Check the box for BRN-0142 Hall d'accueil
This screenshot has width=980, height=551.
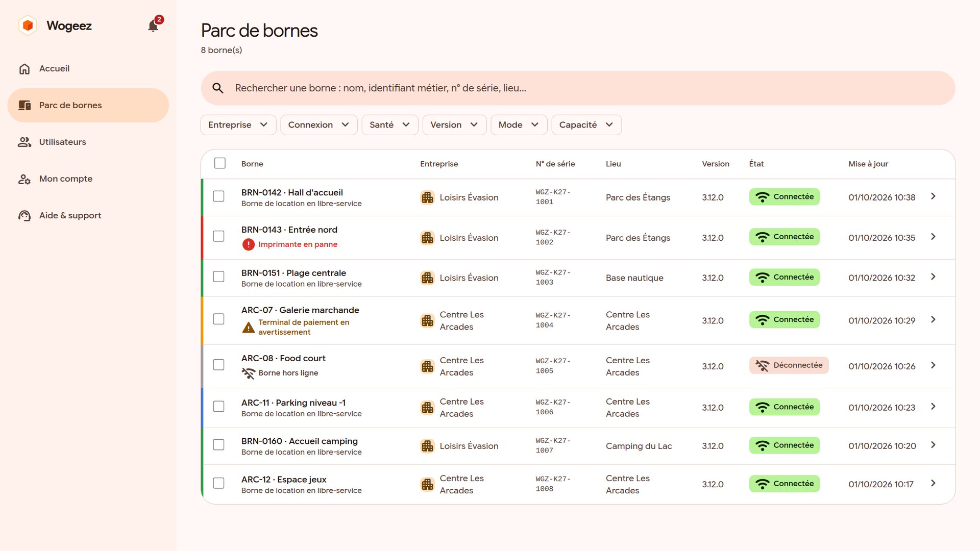218,196
